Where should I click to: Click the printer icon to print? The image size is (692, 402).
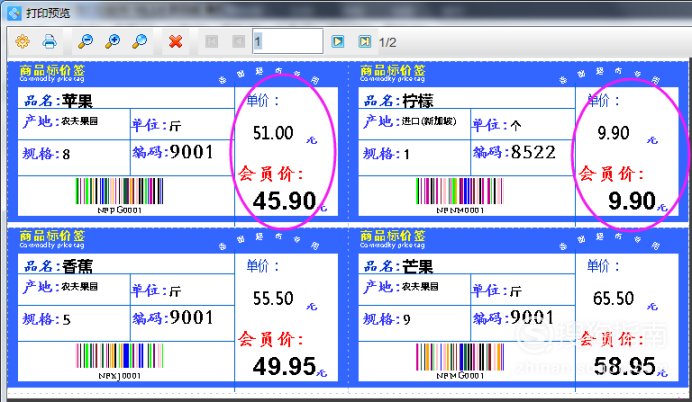click(x=49, y=42)
